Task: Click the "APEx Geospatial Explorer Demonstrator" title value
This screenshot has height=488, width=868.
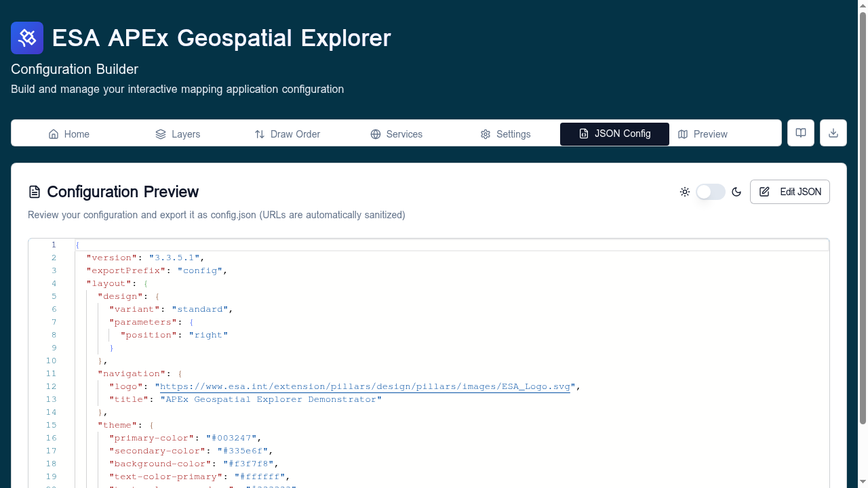Action: 271,399
